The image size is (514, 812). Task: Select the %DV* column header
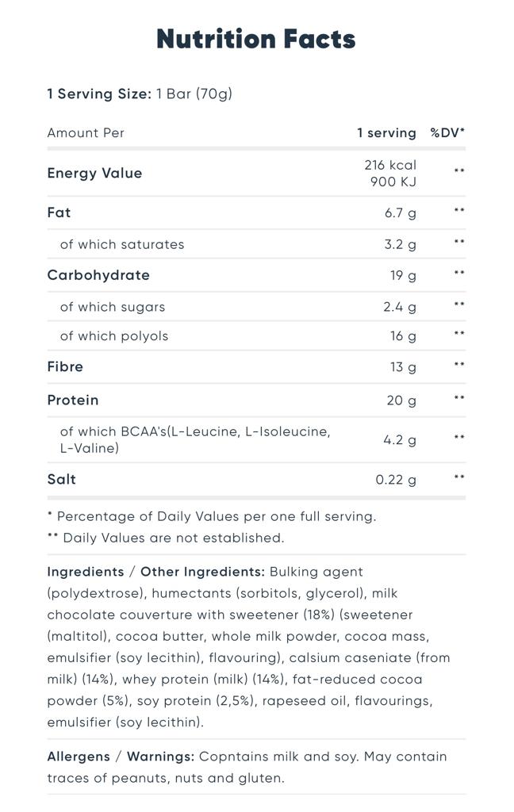(447, 132)
